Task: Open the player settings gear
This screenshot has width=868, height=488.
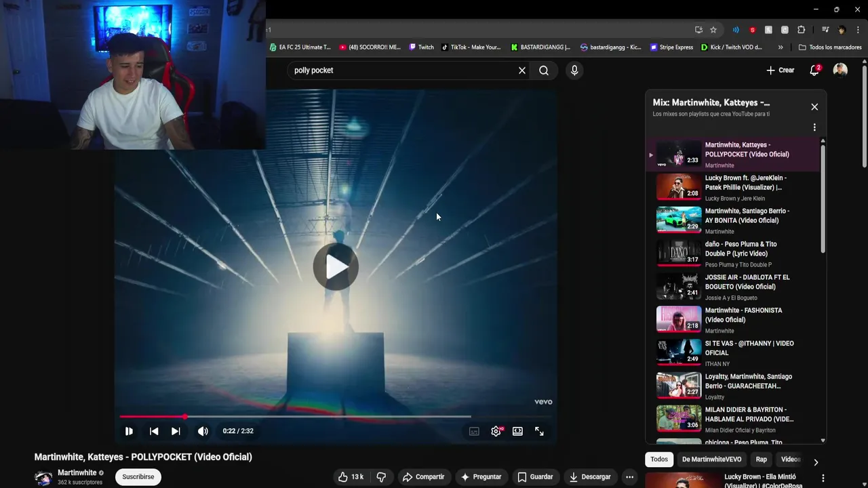Action: click(x=496, y=431)
